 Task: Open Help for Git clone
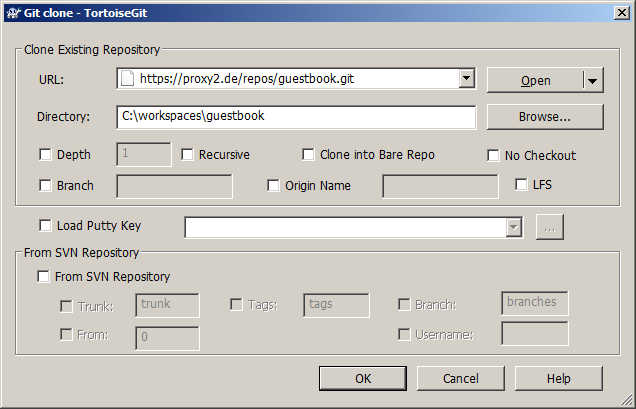pyautogui.click(x=559, y=378)
